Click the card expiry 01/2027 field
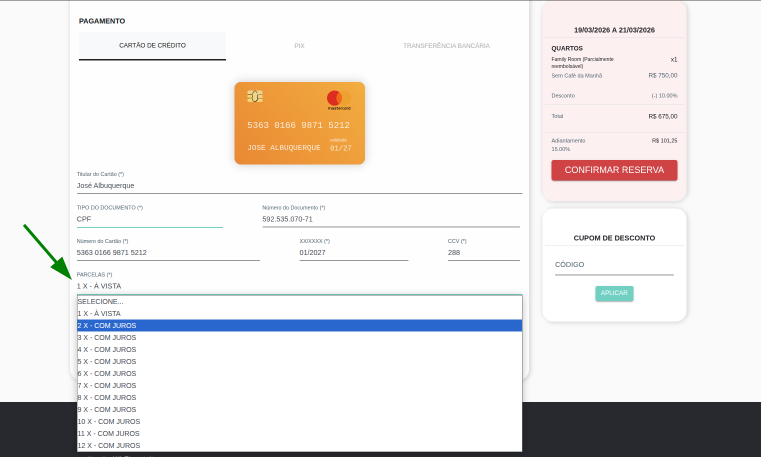 353,252
